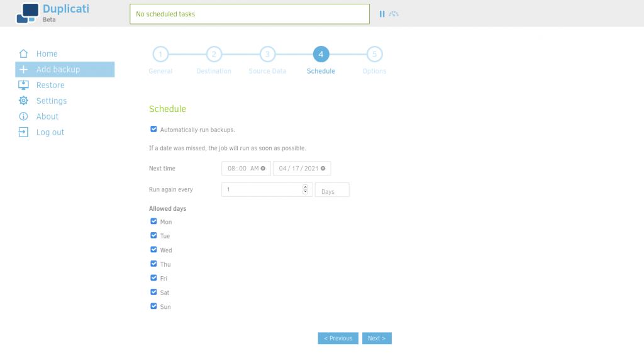The height and width of the screenshot is (363, 644).
Task: Click the Add backup plus icon
Action: click(x=23, y=69)
